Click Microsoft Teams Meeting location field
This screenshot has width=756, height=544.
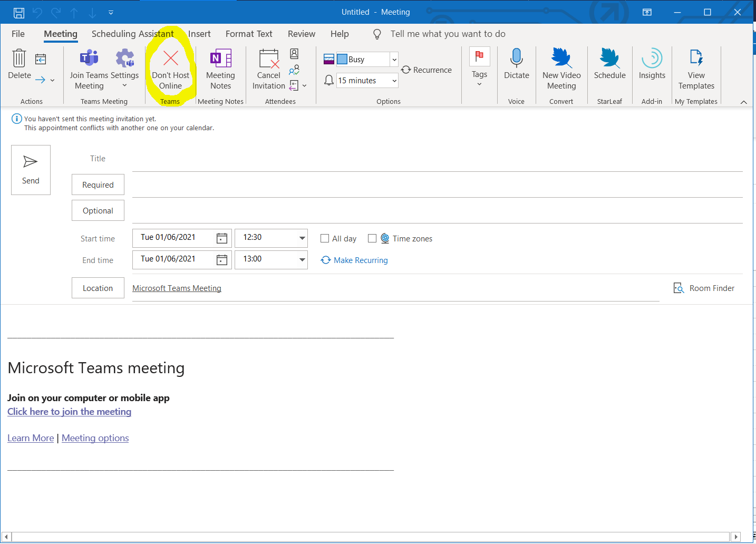(x=395, y=288)
